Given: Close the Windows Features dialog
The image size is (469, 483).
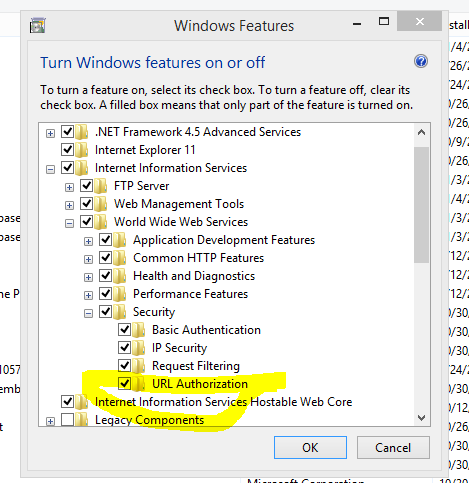Looking at the screenshot, I should pyautogui.click(x=420, y=22).
